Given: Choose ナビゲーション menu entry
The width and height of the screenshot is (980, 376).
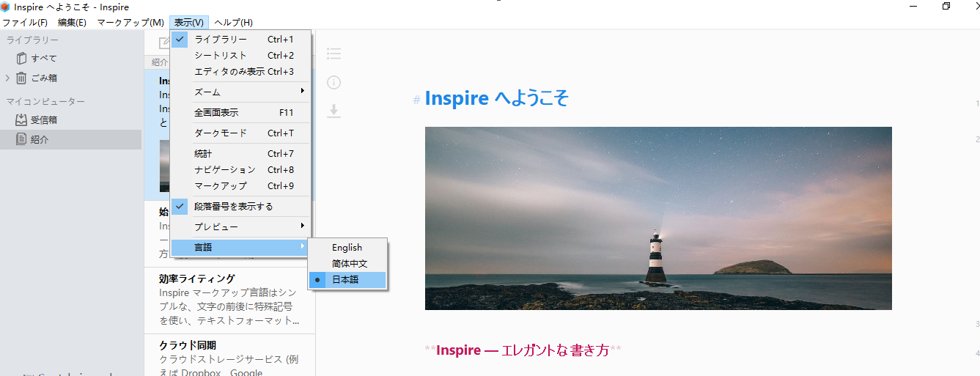Looking at the screenshot, I should click(240, 170).
